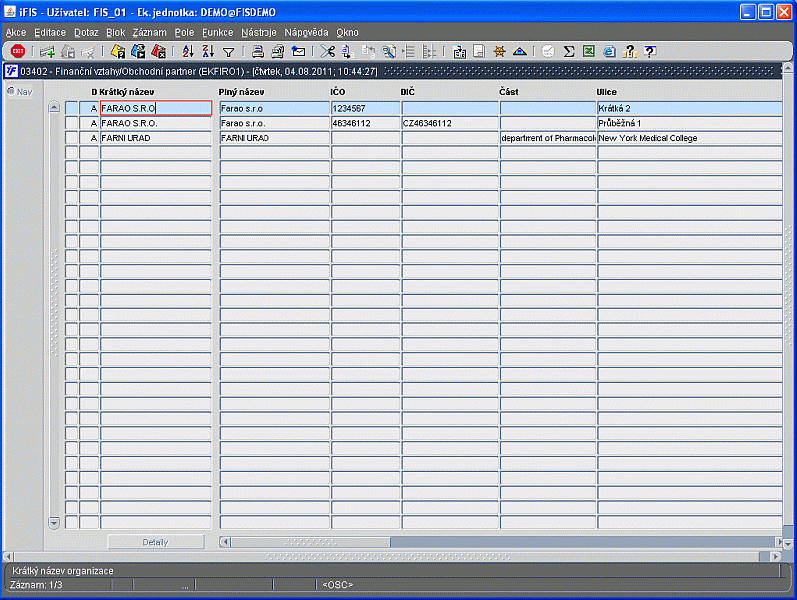Click the context help question window icon

tap(650, 51)
